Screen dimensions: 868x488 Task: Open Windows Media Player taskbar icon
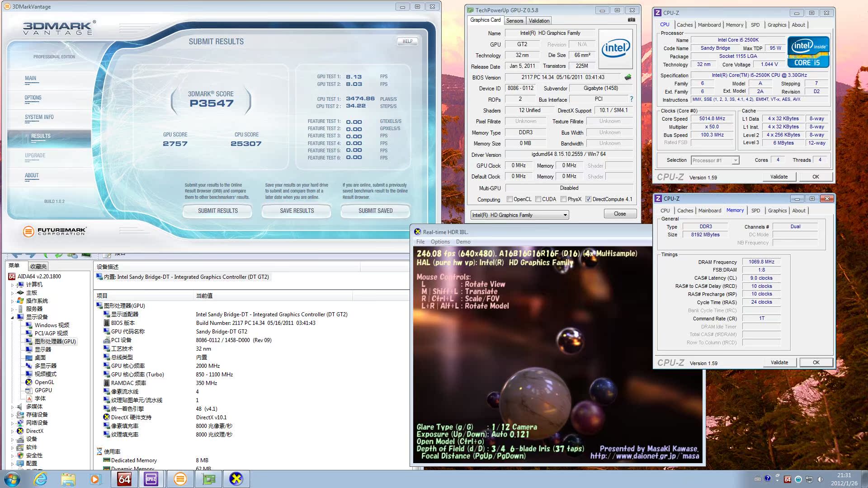pyautogui.click(x=95, y=479)
